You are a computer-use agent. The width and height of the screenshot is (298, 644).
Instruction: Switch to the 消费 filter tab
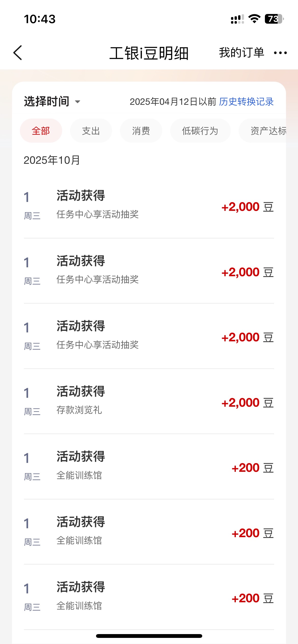tap(141, 131)
